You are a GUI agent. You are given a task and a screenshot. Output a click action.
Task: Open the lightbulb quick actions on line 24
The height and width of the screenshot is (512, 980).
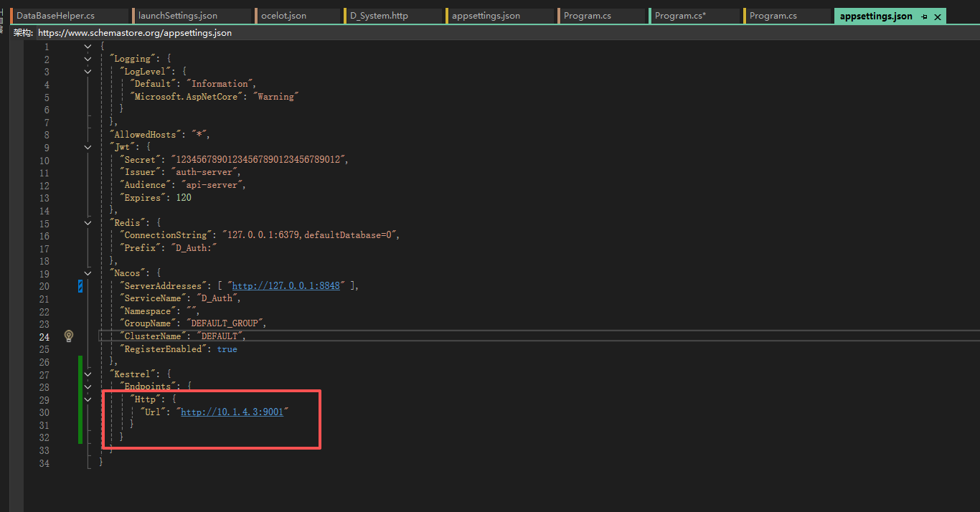click(69, 336)
